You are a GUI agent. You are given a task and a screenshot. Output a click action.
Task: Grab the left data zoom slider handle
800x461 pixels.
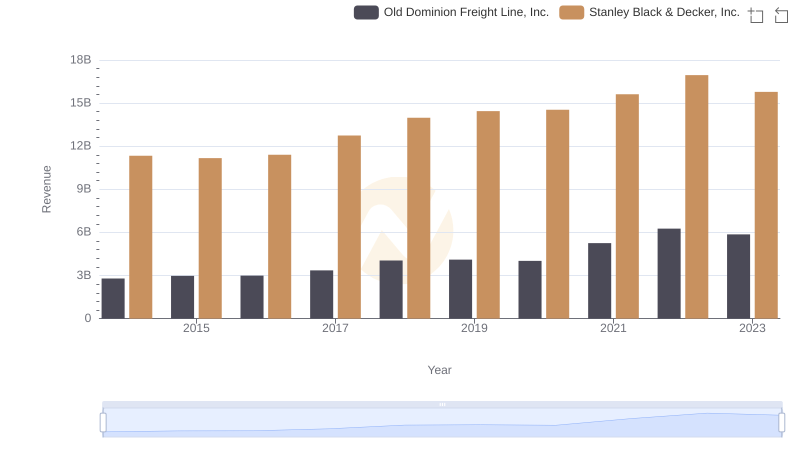103,423
